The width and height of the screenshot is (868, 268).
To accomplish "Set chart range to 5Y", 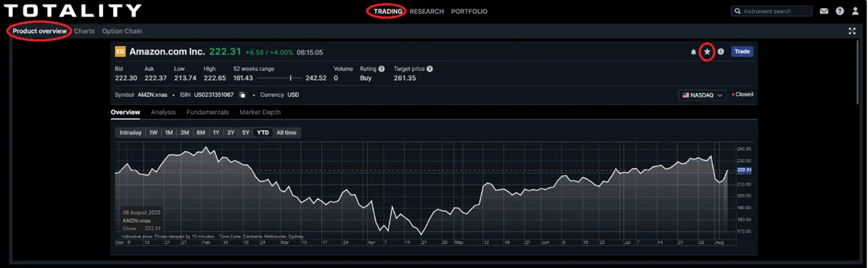I will pyautogui.click(x=246, y=133).
